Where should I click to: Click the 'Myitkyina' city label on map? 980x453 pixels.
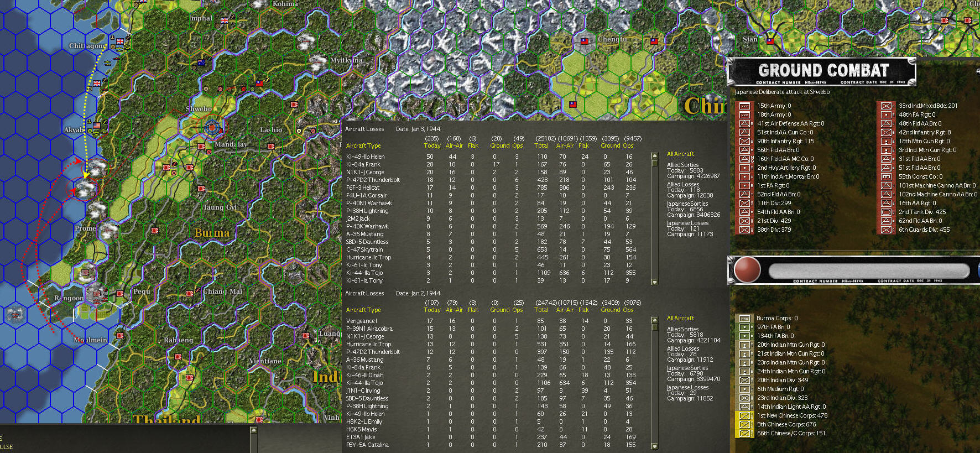click(346, 60)
